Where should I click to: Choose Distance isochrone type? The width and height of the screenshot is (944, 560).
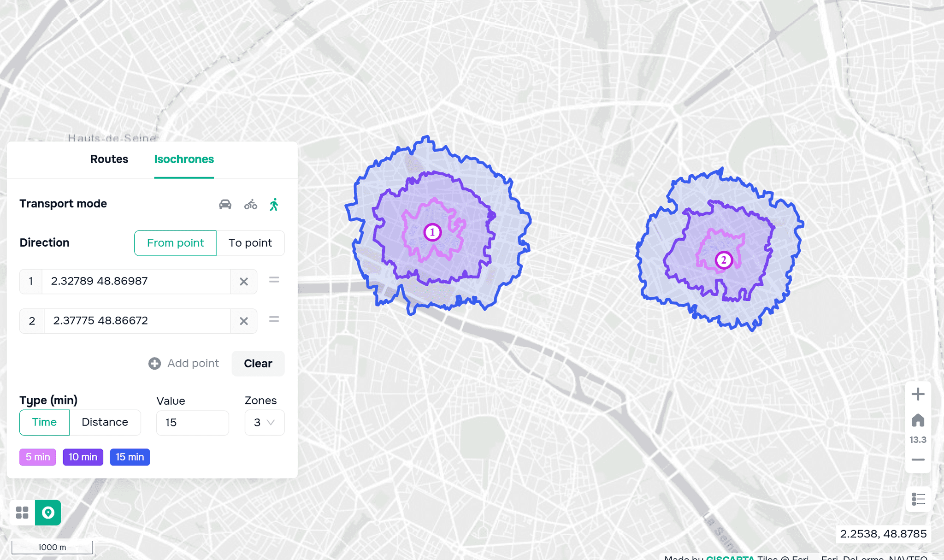tap(105, 422)
